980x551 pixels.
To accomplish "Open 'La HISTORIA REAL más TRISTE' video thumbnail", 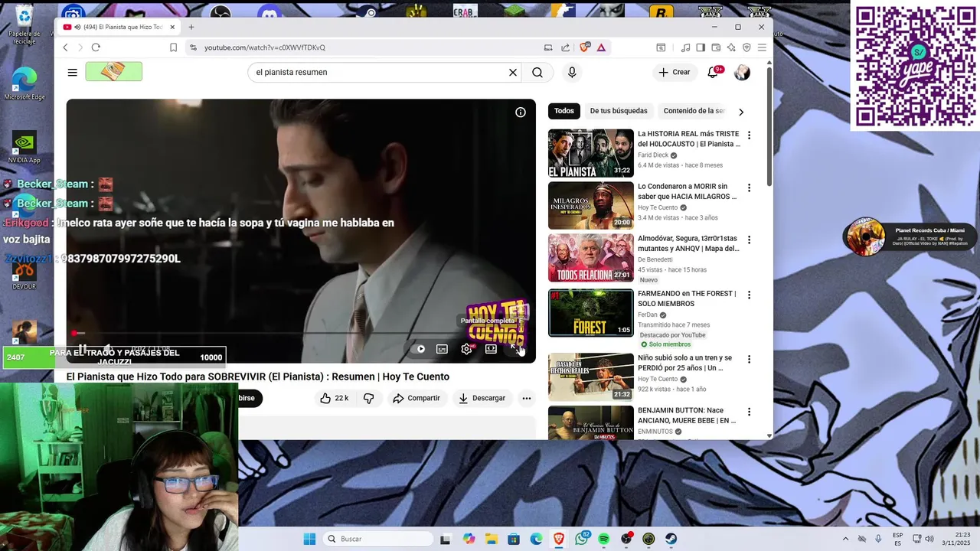I will (x=591, y=153).
